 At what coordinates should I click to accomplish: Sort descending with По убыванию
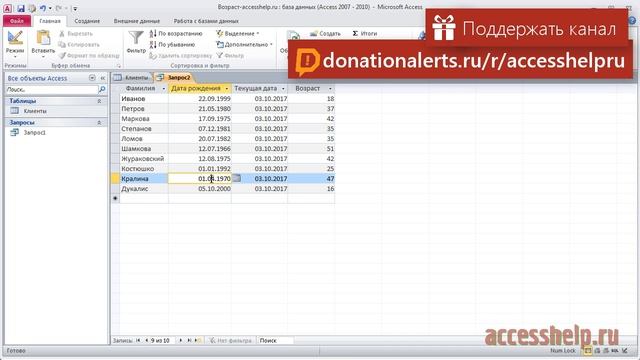click(172, 44)
